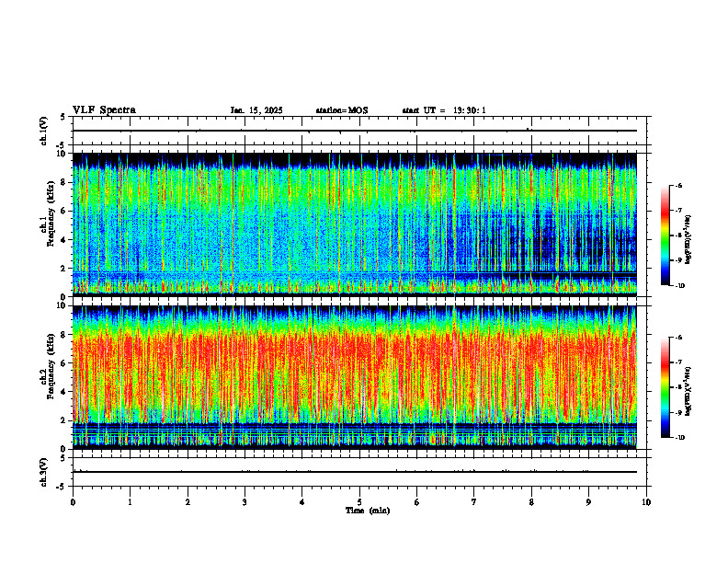Click the "Time (min)" x-axis label
The height and width of the screenshot is (563, 728).
point(368,511)
